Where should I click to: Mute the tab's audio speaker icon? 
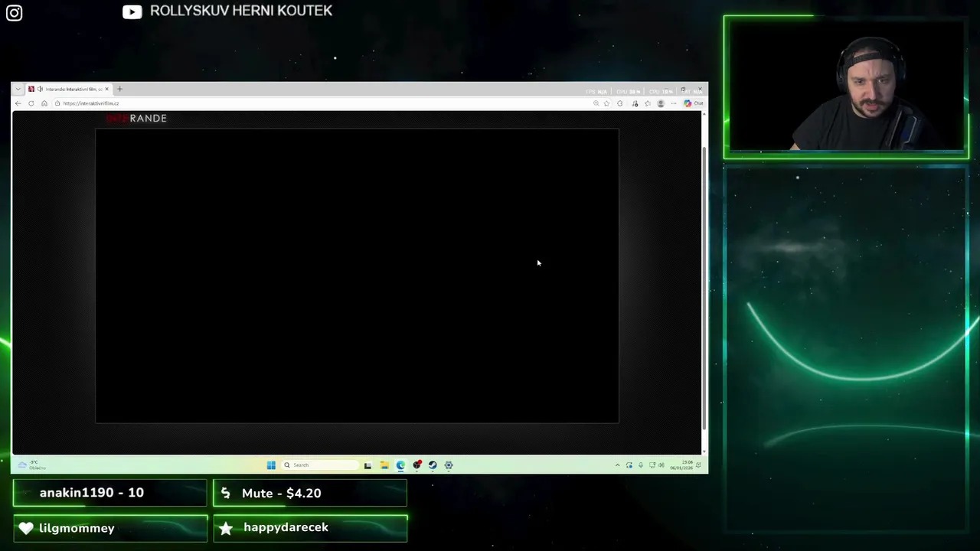(40, 89)
